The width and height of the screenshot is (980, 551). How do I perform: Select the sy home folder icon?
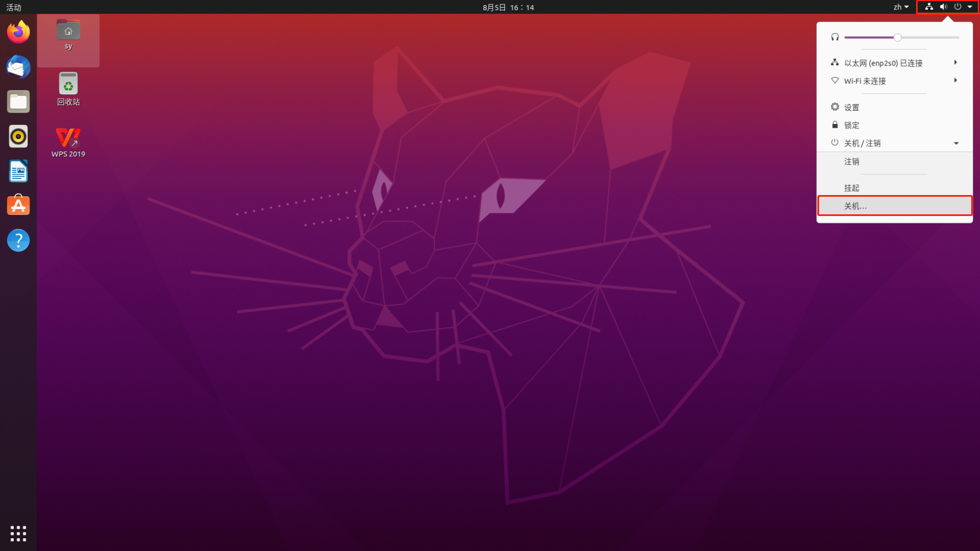coord(68,35)
